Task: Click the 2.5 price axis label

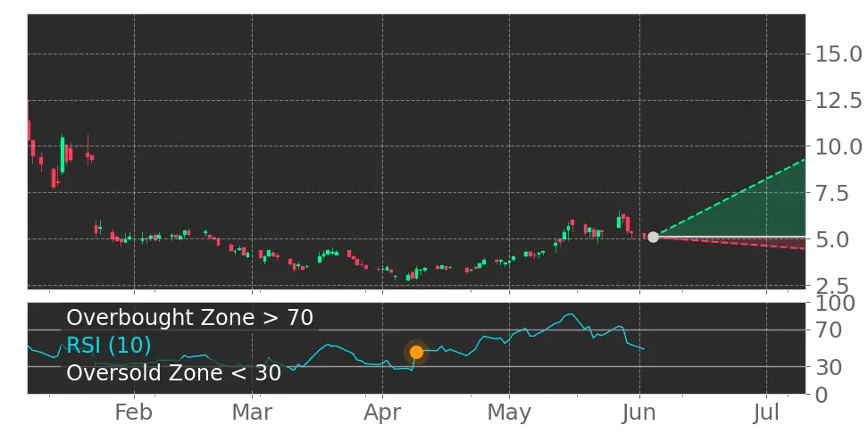Action: [830, 286]
